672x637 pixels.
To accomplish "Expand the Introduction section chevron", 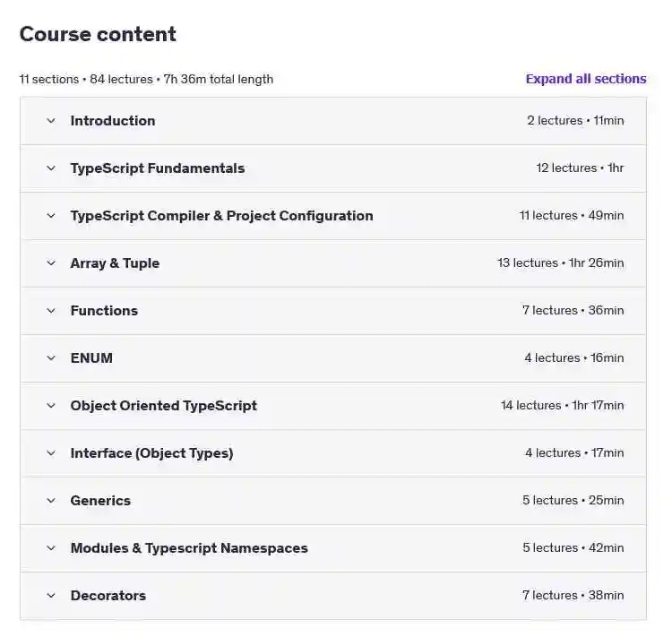I will click(x=51, y=121).
